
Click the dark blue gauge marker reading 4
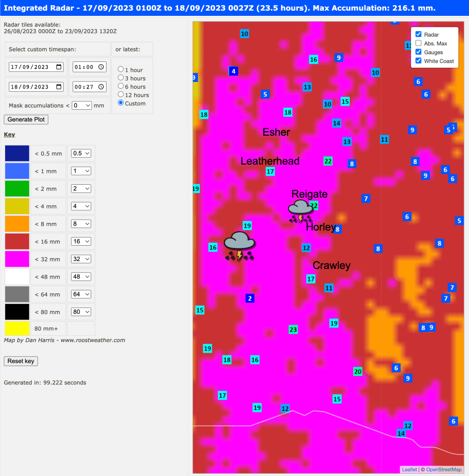click(x=234, y=71)
